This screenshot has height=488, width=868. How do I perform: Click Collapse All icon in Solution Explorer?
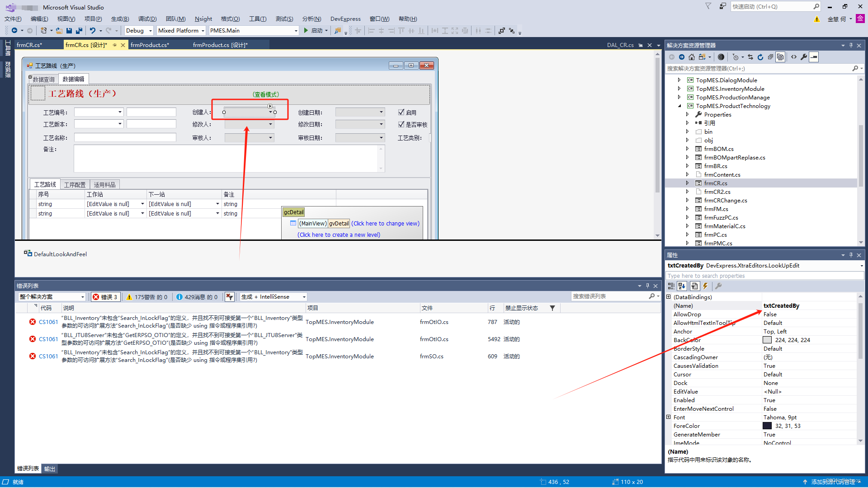[x=770, y=57]
